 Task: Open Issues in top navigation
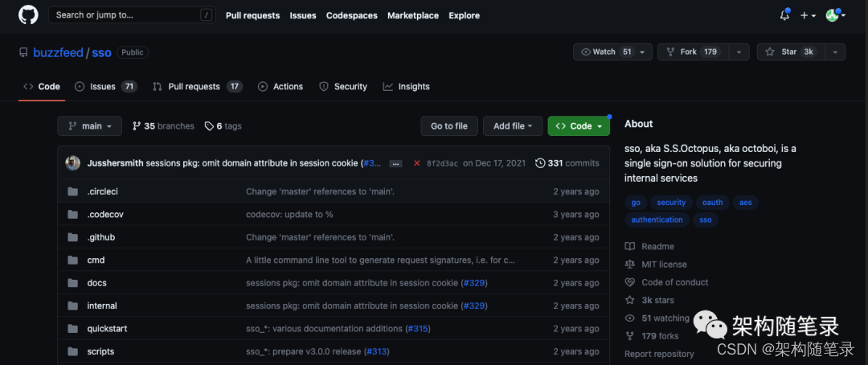[x=303, y=15]
